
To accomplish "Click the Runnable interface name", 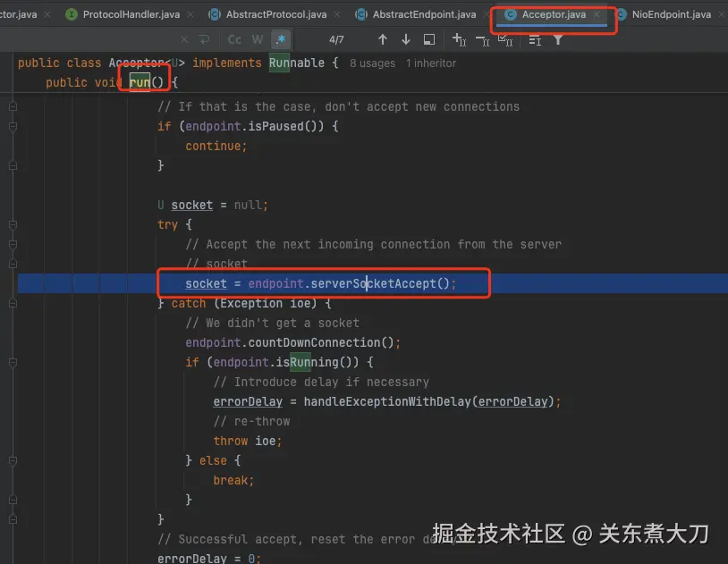I will coord(297,63).
